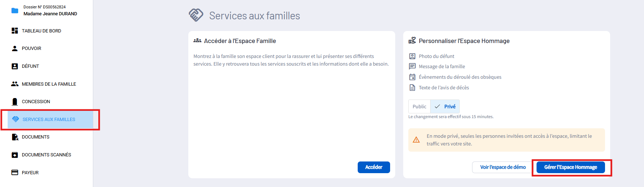The width and height of the screenshot is (644, 187).
Task: Click the Pouvoir person icon
Action: point(15,48)
